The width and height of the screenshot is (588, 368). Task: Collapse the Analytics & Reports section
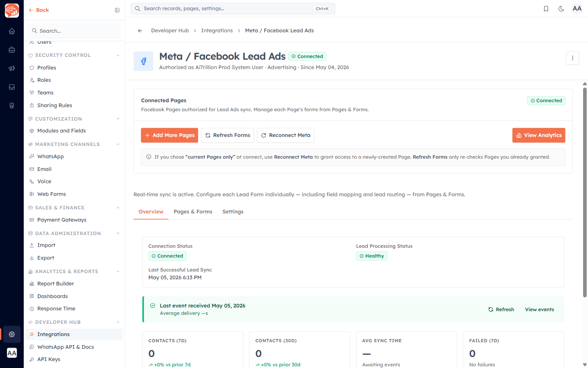[x=118, y=272]
